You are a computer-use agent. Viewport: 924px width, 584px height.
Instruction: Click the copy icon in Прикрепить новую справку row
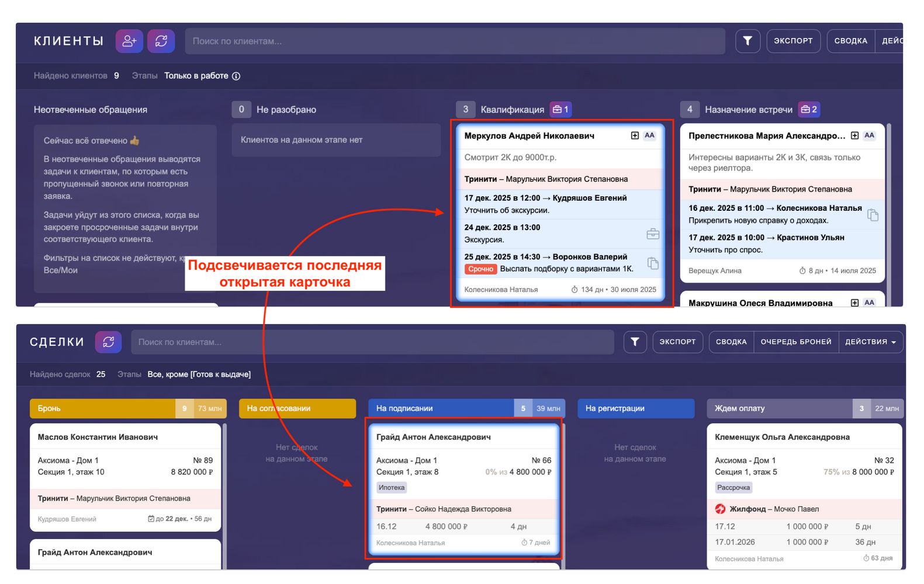point(873,214)
